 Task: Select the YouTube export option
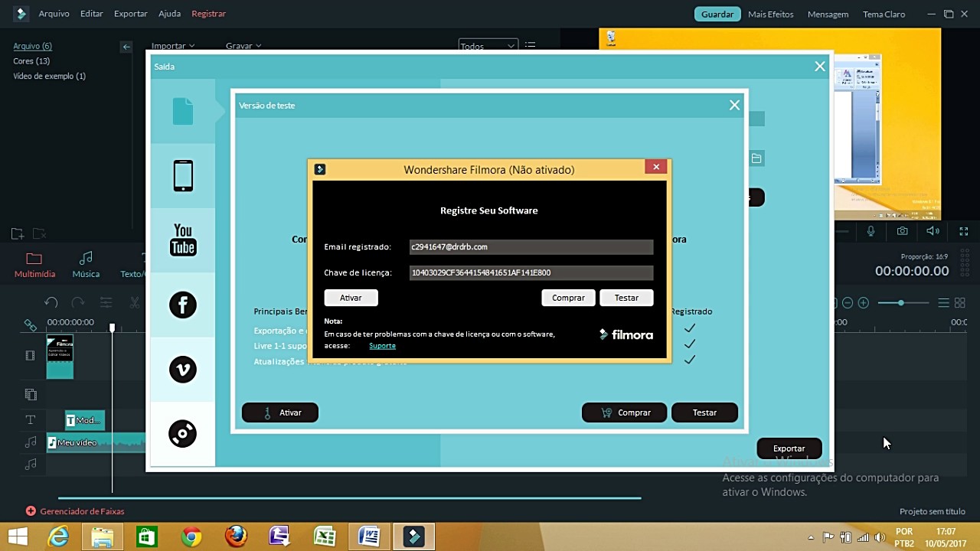click(183, 240)
